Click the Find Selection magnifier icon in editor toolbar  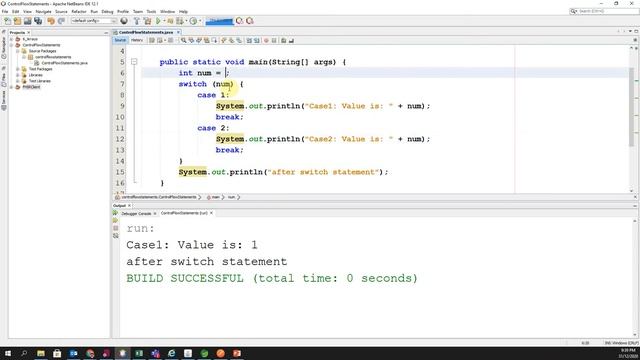pyautogui.click(x=184, y=40)
